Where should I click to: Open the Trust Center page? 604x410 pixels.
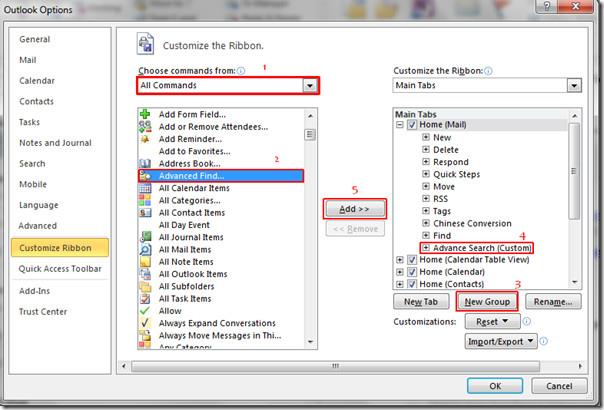[x=43, y=312]
